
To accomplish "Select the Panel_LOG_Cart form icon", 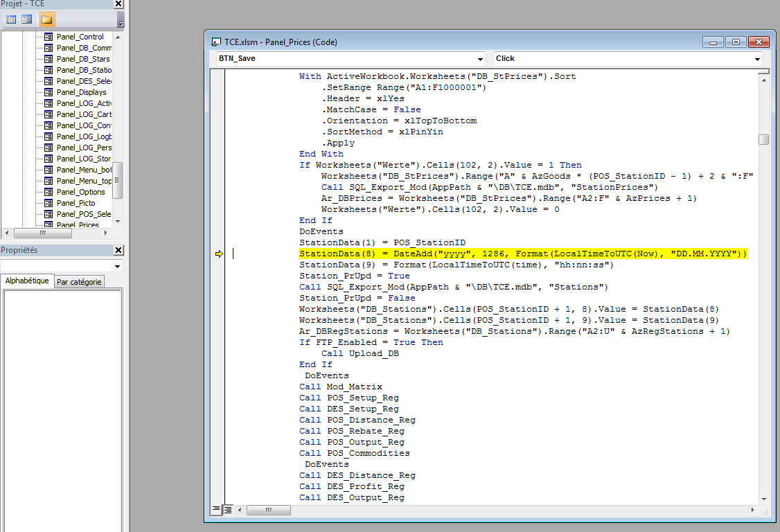I will 48,114.
